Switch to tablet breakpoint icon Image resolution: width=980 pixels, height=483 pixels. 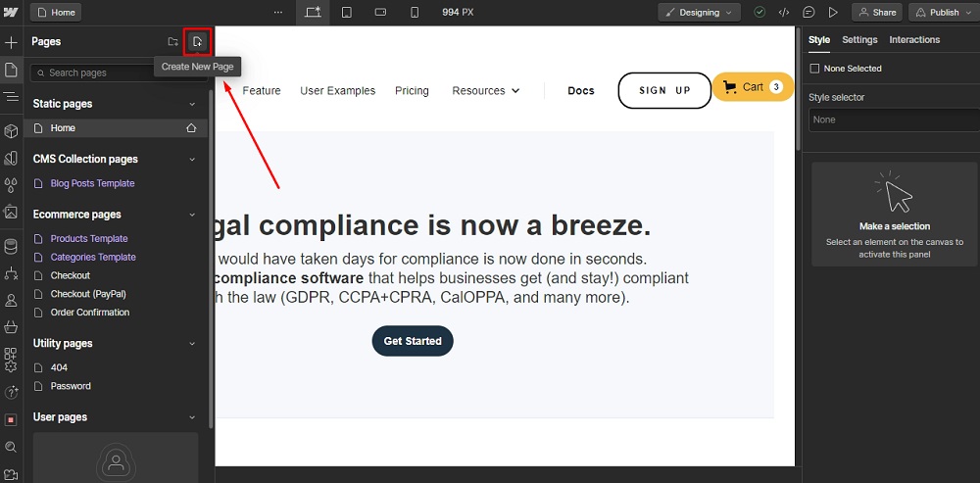[x=347, y=13]
